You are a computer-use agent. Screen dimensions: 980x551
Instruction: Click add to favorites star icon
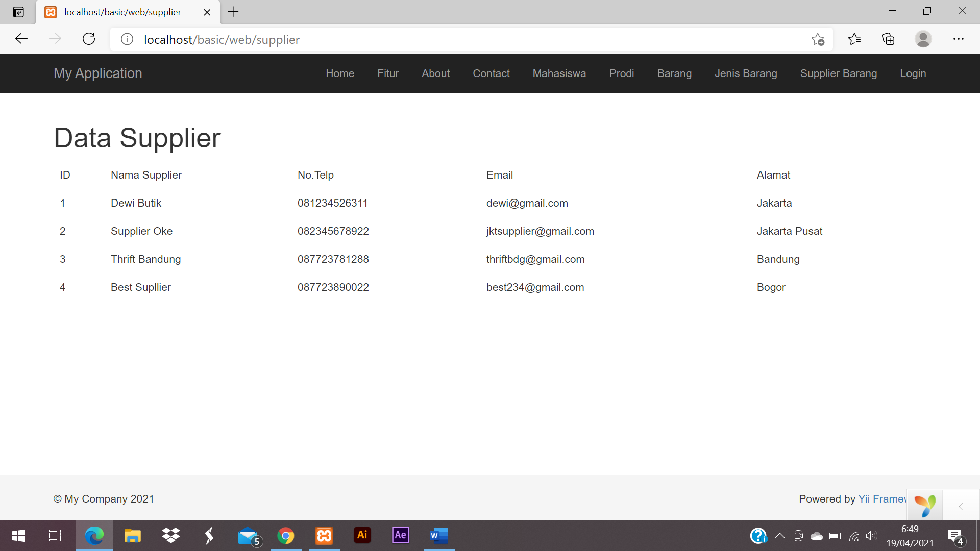point(818,39)
